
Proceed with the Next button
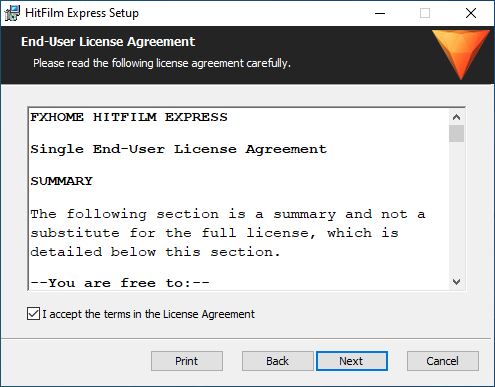click(x=352, y=361)
